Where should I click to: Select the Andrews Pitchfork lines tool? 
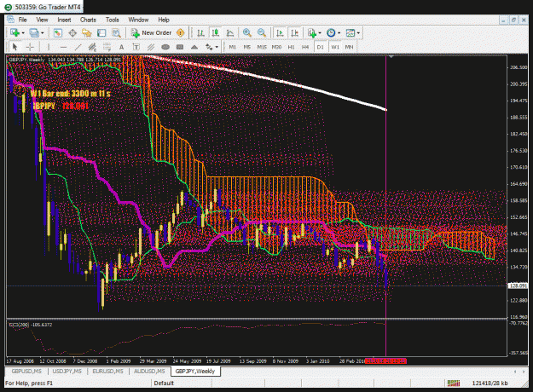pos(151,47)
